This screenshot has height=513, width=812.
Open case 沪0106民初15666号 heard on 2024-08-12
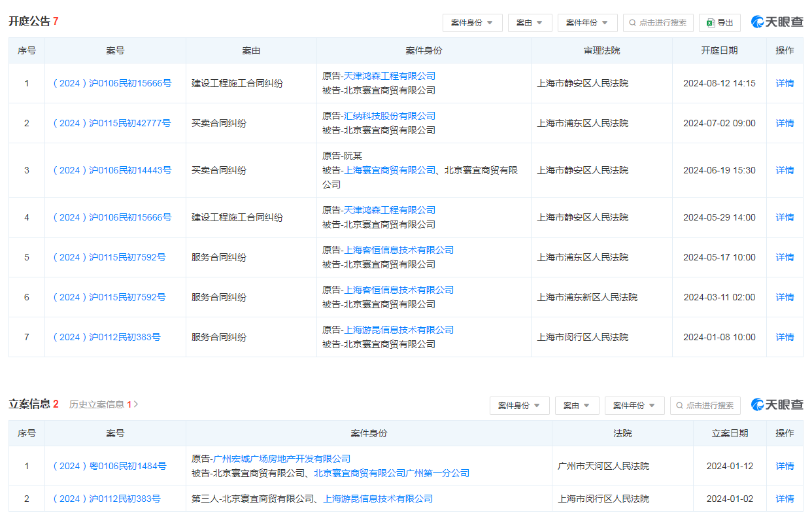112,83
